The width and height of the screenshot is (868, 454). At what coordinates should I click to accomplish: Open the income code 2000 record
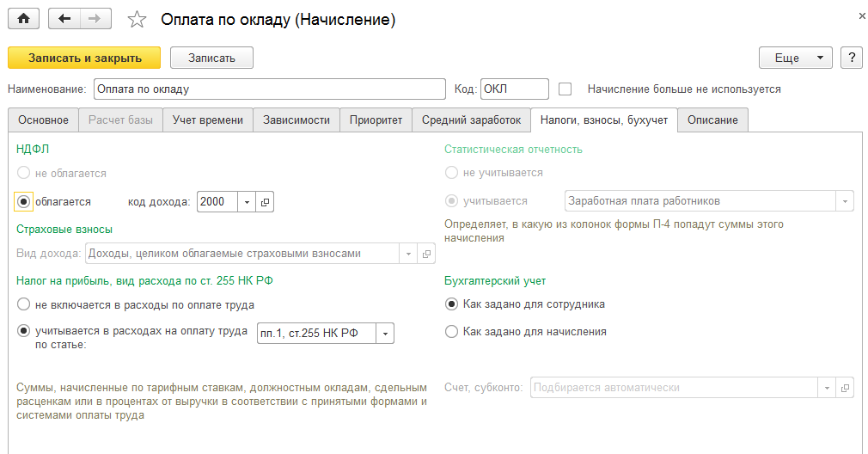[x=265, y=202]
